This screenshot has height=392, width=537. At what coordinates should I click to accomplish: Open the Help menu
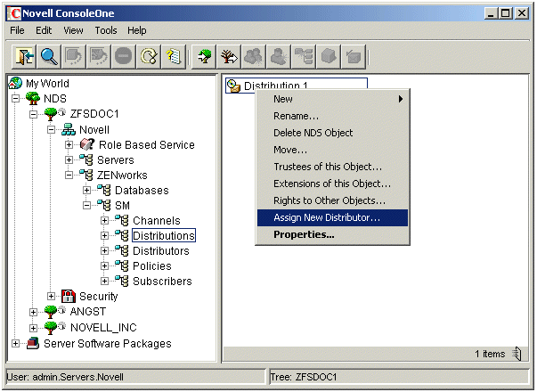pos(137,30)
